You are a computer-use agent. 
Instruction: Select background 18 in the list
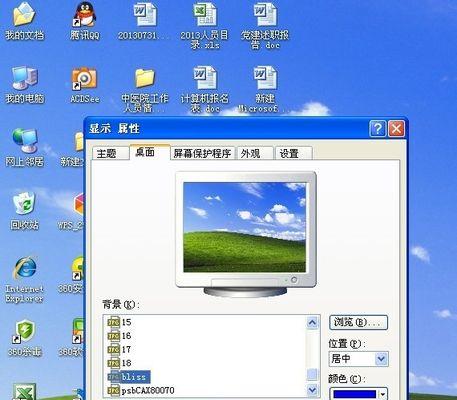[x=126, y=363]
